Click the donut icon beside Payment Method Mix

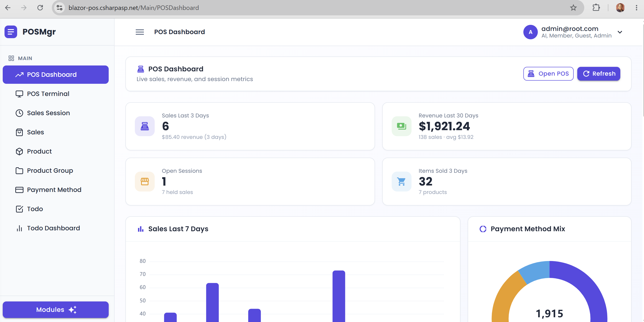(483, 229)
